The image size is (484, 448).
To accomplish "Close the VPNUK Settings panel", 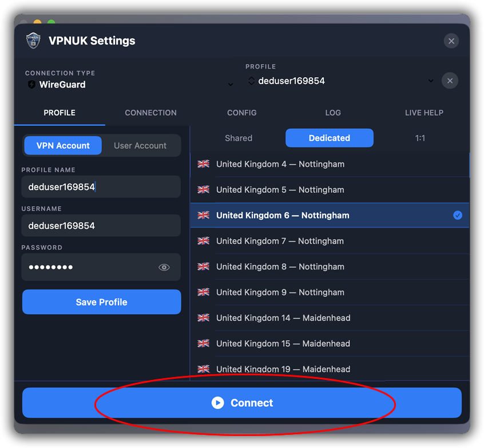I will click(451, 41).
